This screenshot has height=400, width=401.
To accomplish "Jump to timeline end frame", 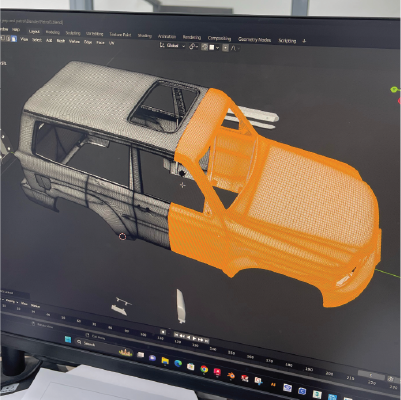I will point(207,340).
